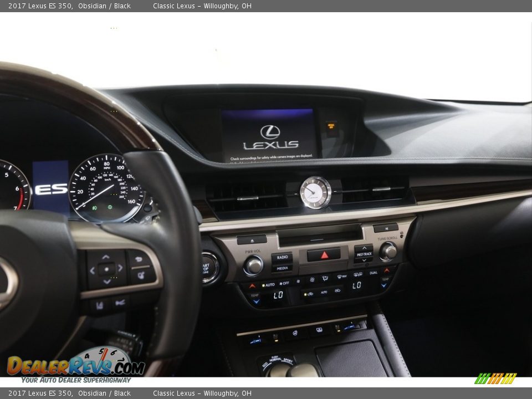
Task: Push the MEDIA button on the console
Action: click(x=282, y=268)
